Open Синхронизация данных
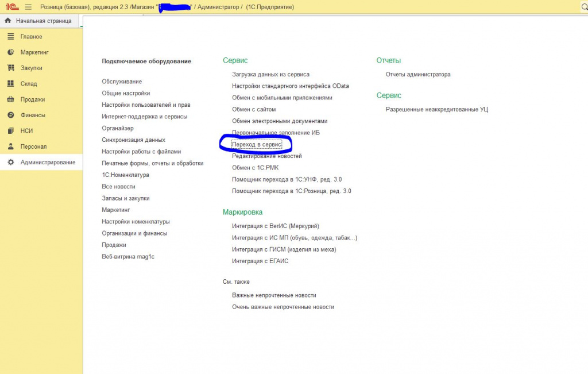Viewport: 588px width, 374px height. [x=133, y=140]
